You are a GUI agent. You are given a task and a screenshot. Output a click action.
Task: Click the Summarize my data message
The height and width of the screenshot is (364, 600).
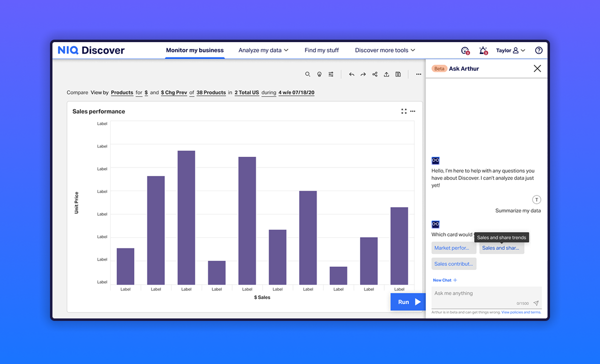[x=518, y=211]
